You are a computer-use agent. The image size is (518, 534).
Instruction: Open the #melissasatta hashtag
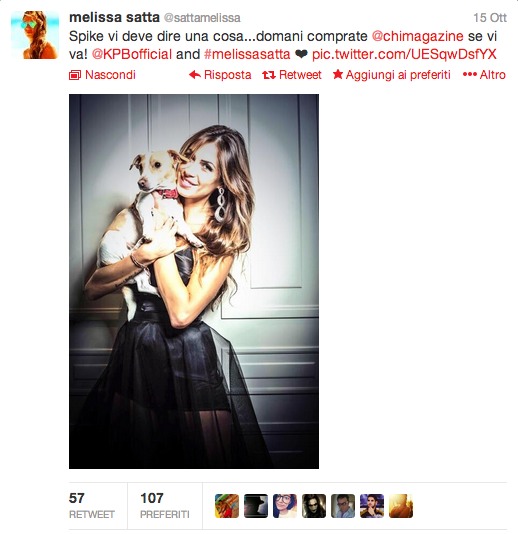click(247, 54)
